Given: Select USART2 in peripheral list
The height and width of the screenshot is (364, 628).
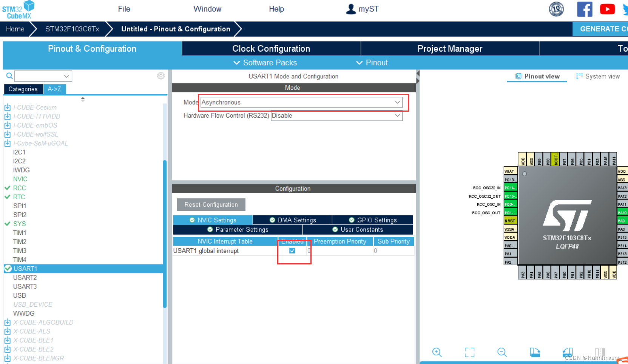Looking at the screenshot, I should (25, 278).
